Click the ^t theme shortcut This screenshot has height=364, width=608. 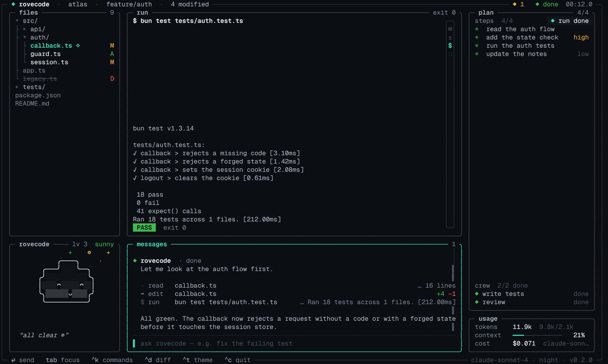pos(197,360)
